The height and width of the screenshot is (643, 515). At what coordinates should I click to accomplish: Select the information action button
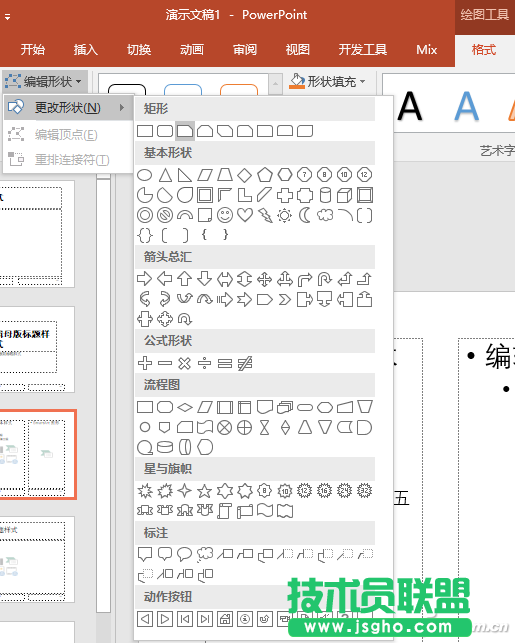(x=245, y=619)
